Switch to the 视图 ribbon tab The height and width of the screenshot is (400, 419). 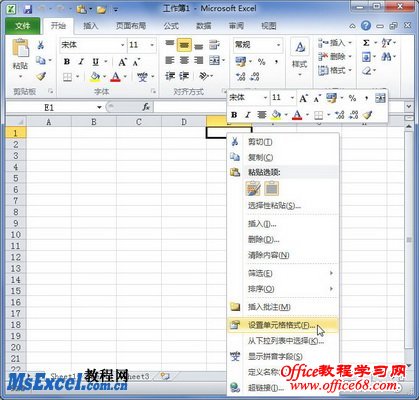coord(268,26)
